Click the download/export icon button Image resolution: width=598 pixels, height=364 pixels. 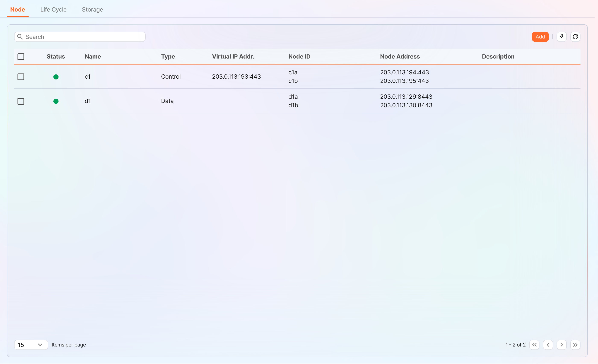point(562,37)
